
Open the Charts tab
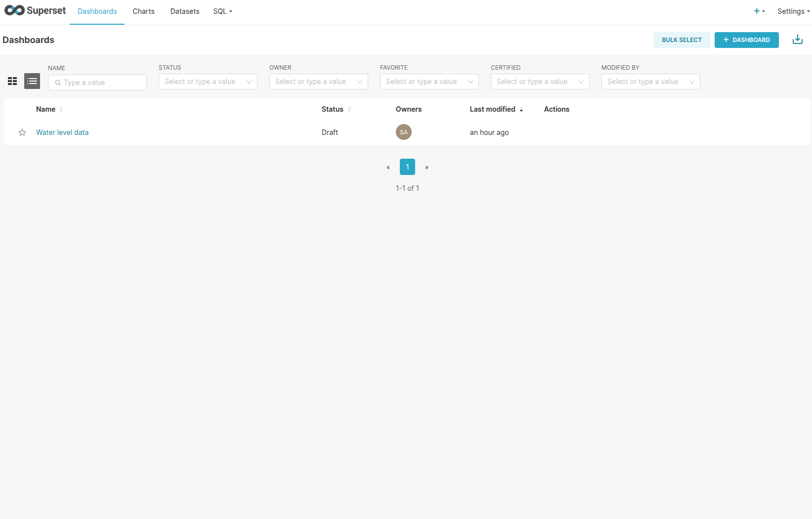point(143,11)
